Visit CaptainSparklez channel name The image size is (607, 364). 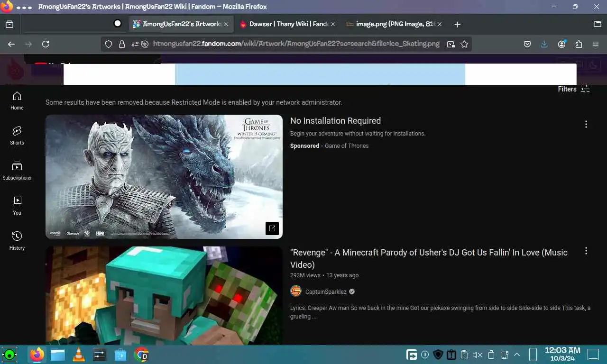[x=326, y=291]
